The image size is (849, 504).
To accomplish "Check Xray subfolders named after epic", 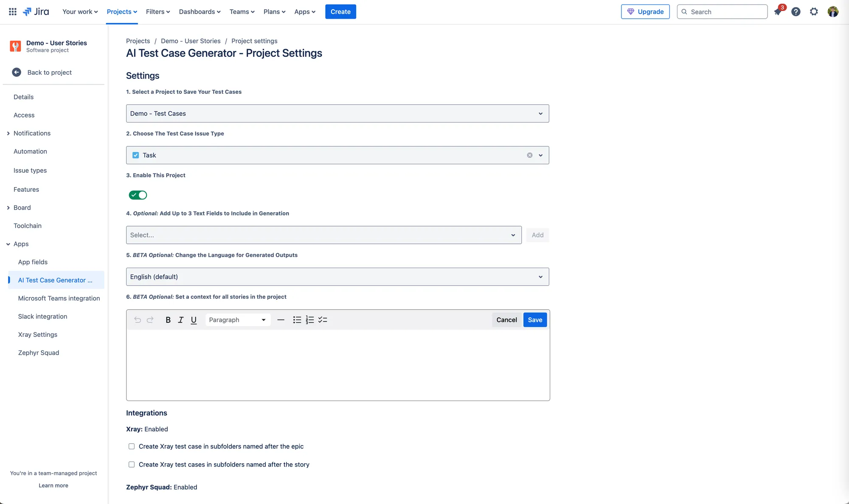I will tap(132, 446).
